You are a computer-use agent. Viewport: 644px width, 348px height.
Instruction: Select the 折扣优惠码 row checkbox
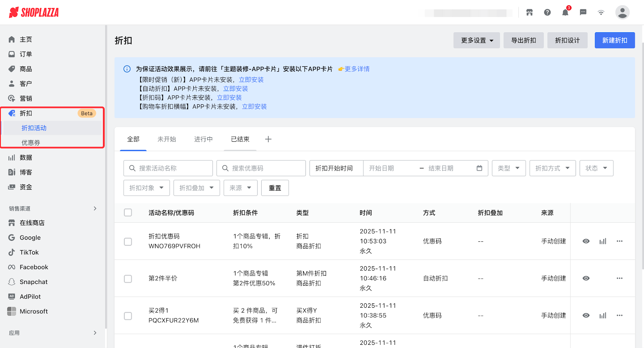tap(128, 241)
